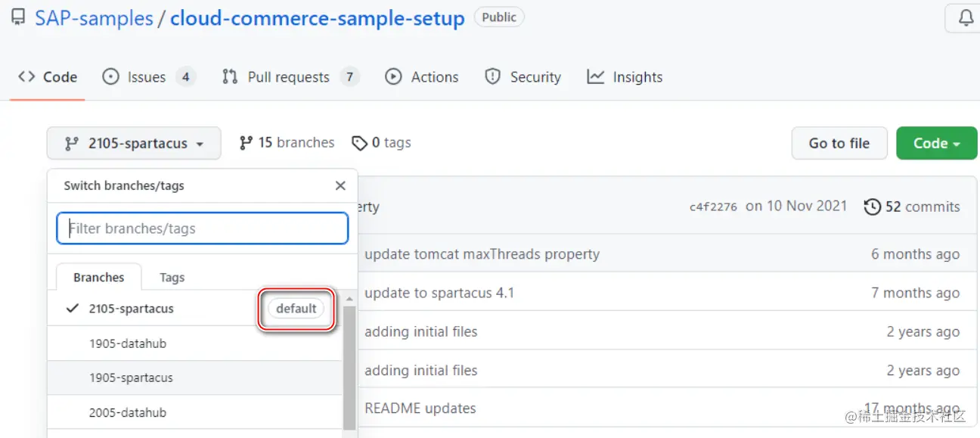Screen dimensions: 980x438
Task: Open the 15 branches link
Action: pyautogui.click(x=287, y=142)
